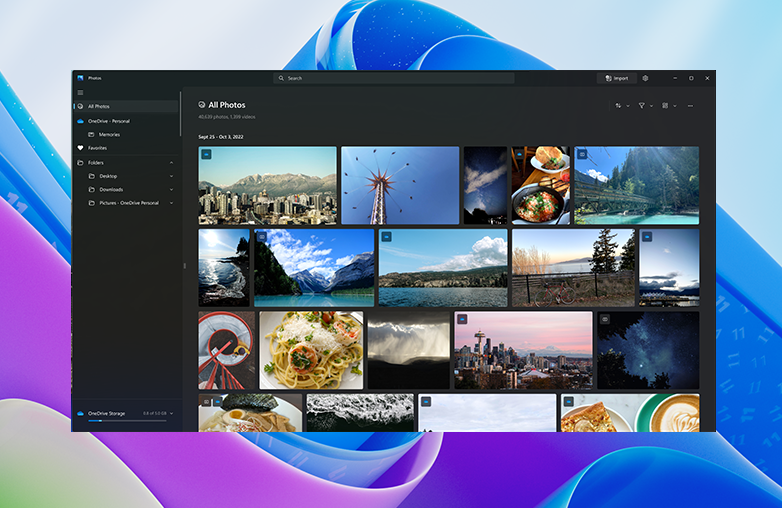This screenshot has width=782, height=508.
Task: Go to Favorites in the sidebar
Action: [x=126, y=148]
